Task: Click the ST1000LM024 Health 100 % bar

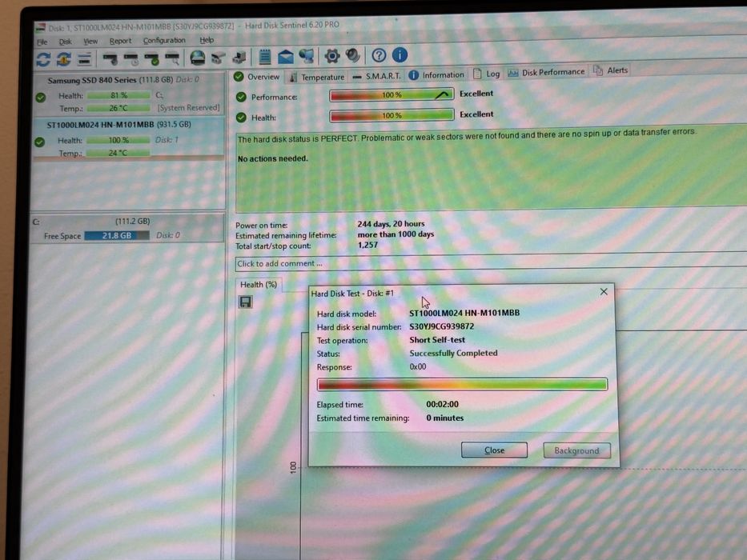Action: (x=118, y=140)
